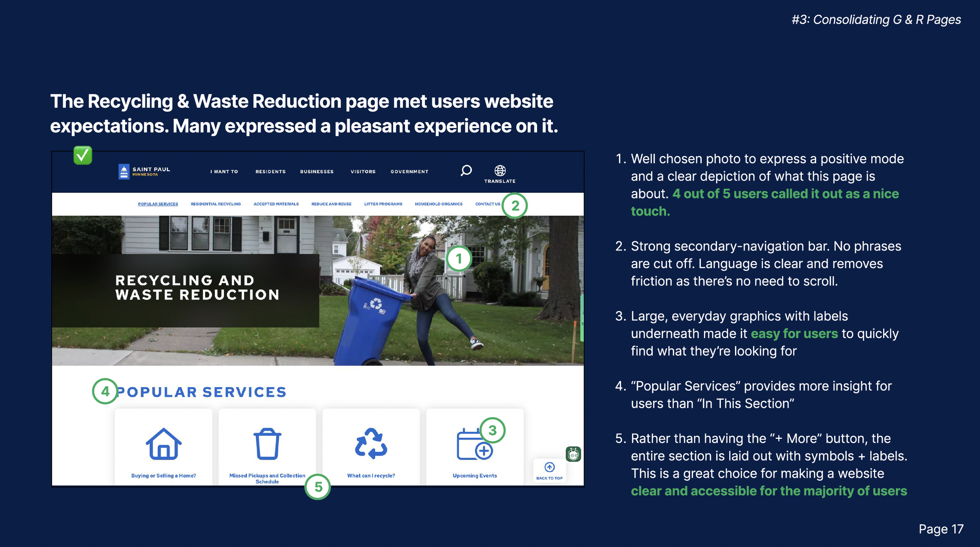Click the search magnifier icon

pos(466,170)
